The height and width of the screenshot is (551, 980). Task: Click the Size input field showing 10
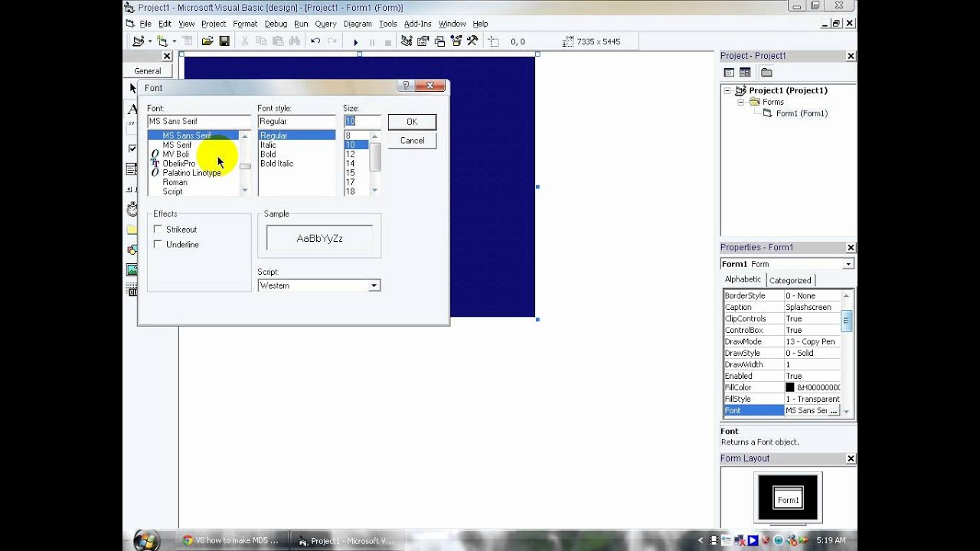pyautogui.click(x=361, y=121)
